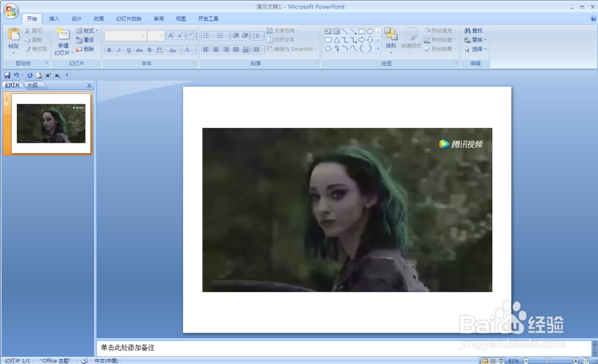Open the 排列 arrange dropdown
Viewport: 598px width, 364px height.
tap(390, 41)
